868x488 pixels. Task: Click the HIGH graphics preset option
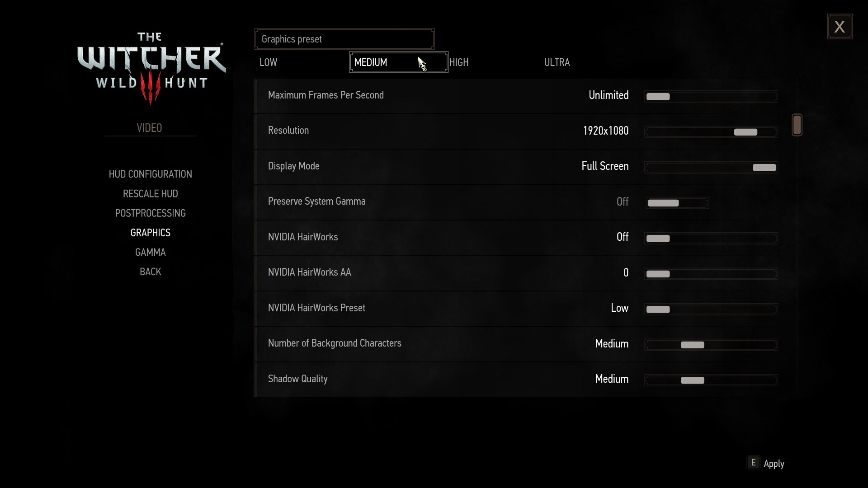pos(458,62)
